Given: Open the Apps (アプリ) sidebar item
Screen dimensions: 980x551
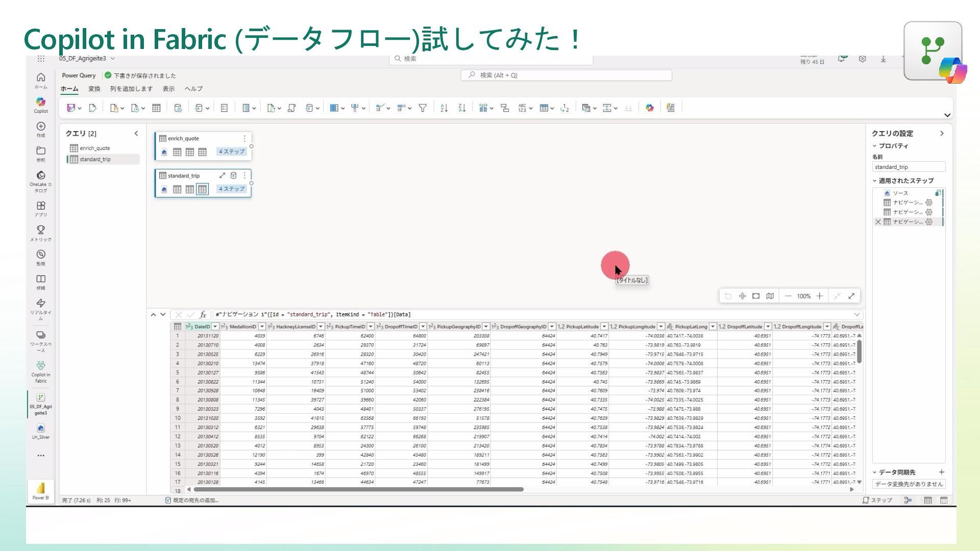Looking at the screenshot, I should point(41,209).
